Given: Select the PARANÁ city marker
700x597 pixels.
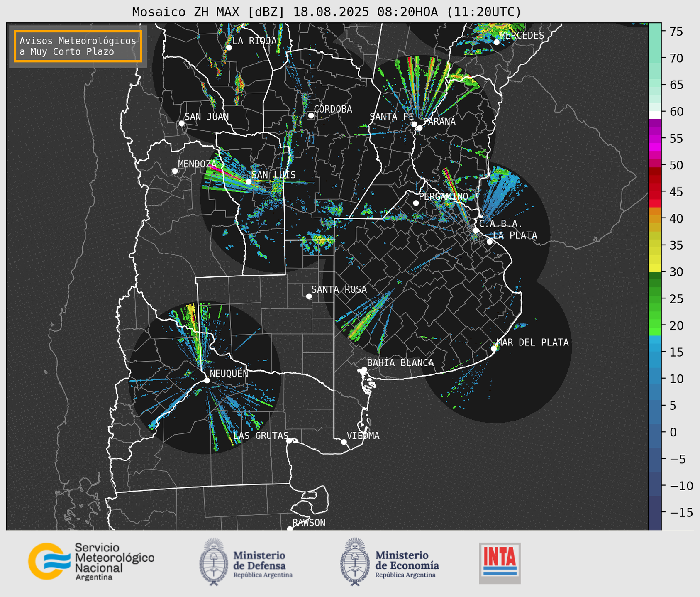Looking at the screenshot, I should [x=420, y=128].
